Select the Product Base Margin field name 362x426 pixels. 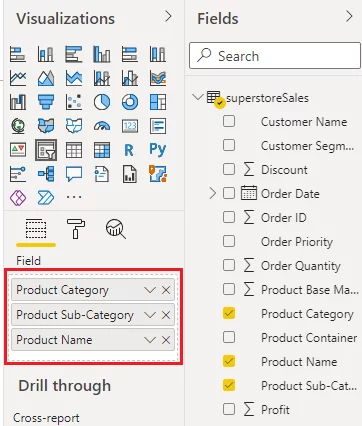pyautogui.click(x=310, y=289)
